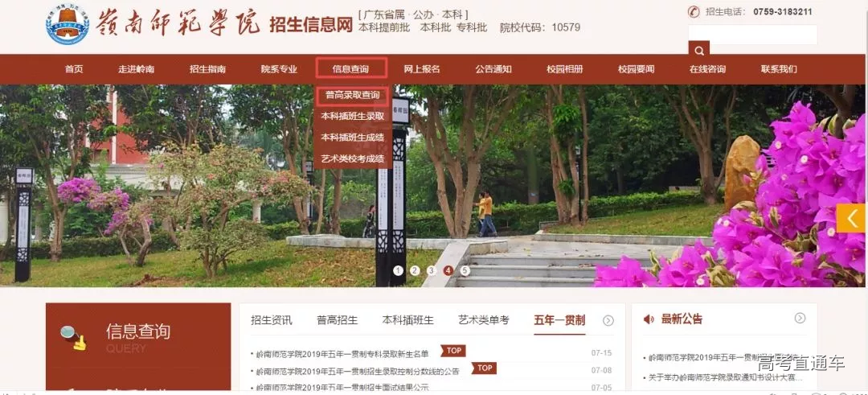
Task: Open the 校园要闻 navigation item
Action: [x=636, y=69]
